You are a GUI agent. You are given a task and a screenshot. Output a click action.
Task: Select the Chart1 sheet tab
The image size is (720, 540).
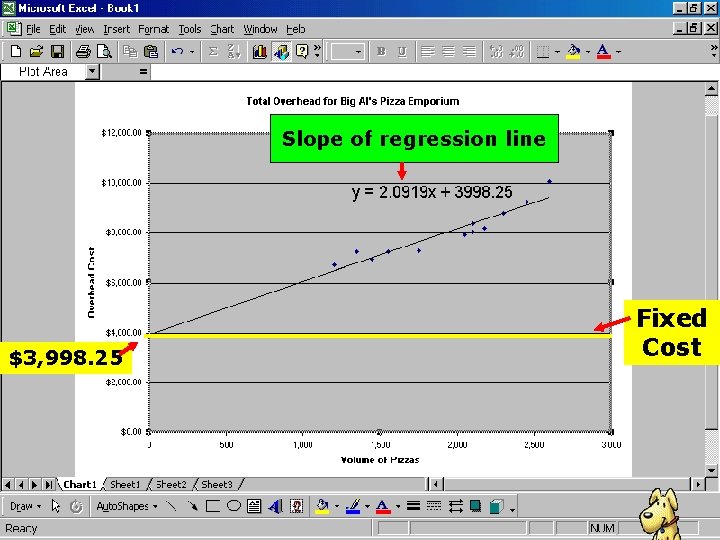[80, 484]
